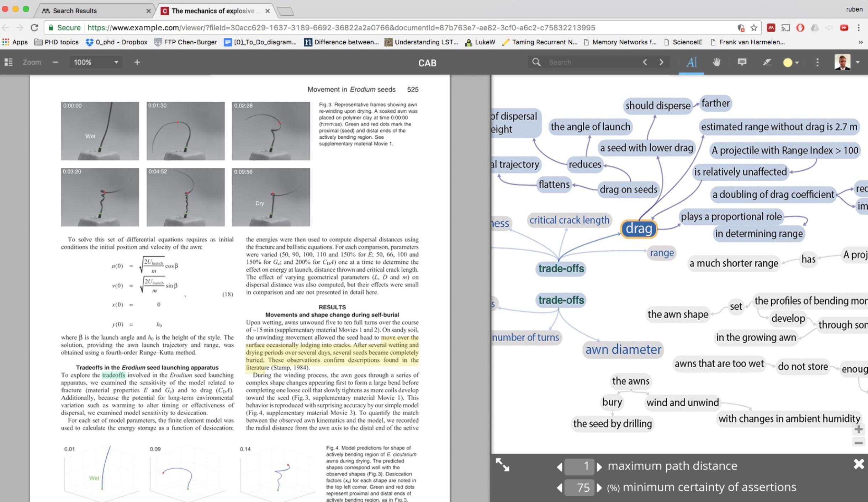Viewport: 868px width, 502px height.
Task: Open the ScienceIE bookmark
Action: 683,42
